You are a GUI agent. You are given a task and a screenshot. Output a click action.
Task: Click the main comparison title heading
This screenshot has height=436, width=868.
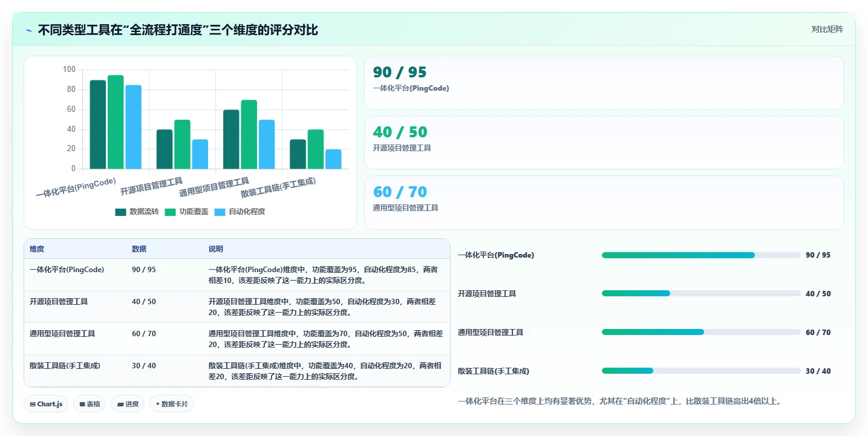click(178, 30)
